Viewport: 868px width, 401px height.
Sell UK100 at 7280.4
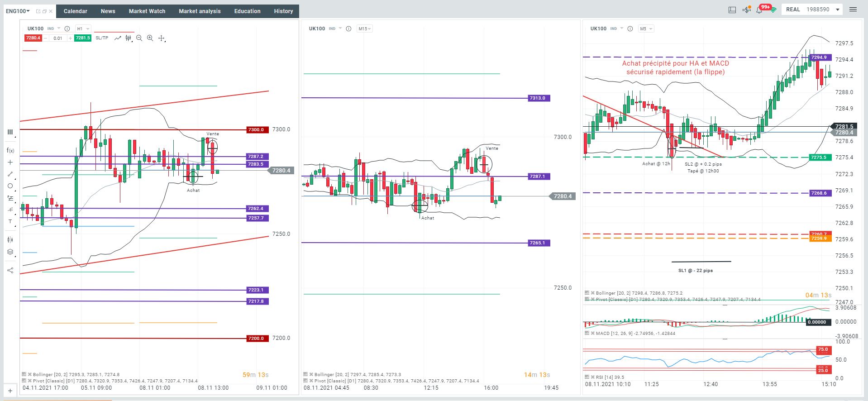pyautogui.click(x=33, y=38)
